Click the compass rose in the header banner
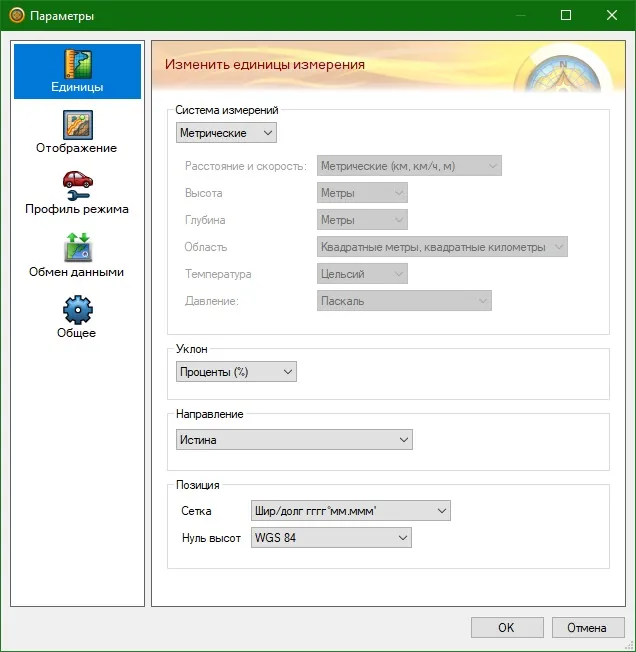The width and height of the screenshot is (636, 652). pos(563,71)
